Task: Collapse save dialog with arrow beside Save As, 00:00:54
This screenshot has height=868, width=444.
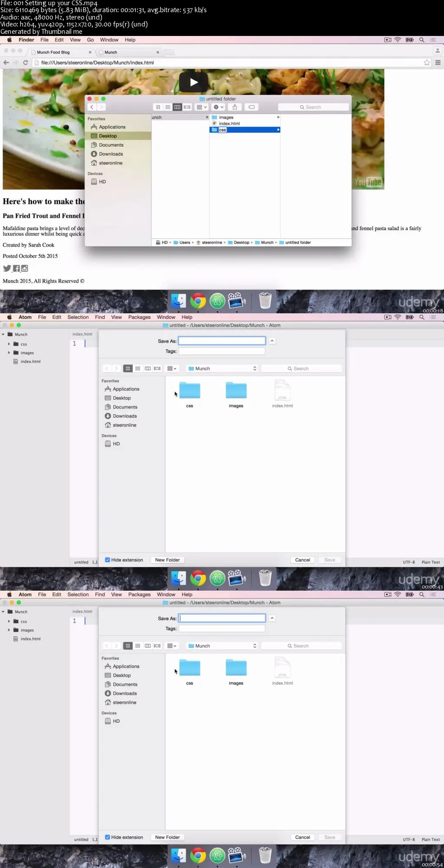Action: pos(272,618)
